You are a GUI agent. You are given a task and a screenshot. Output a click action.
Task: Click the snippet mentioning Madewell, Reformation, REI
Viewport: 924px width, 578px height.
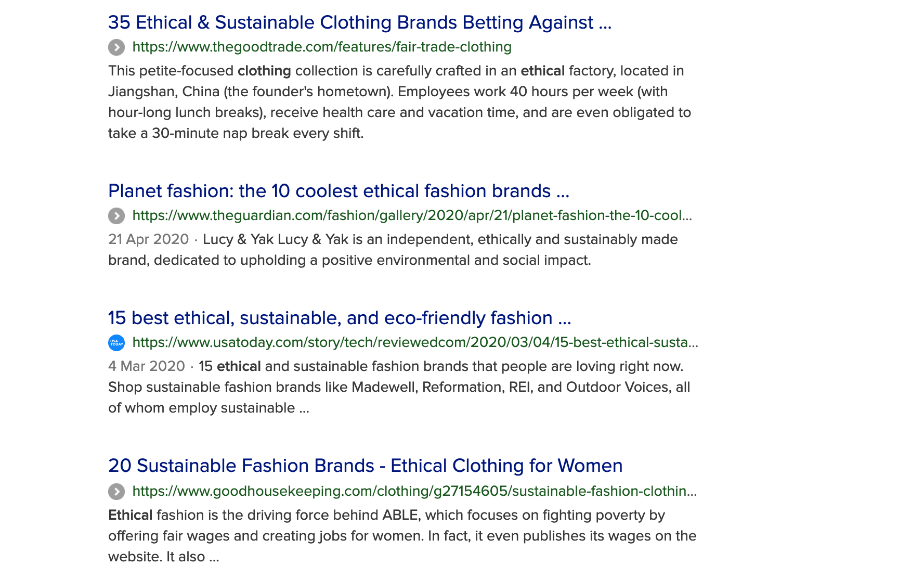click(399, 387)
